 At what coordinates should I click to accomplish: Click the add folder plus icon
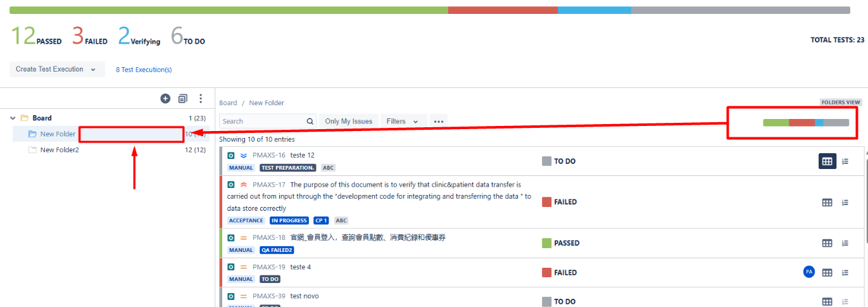click(165, 99)
